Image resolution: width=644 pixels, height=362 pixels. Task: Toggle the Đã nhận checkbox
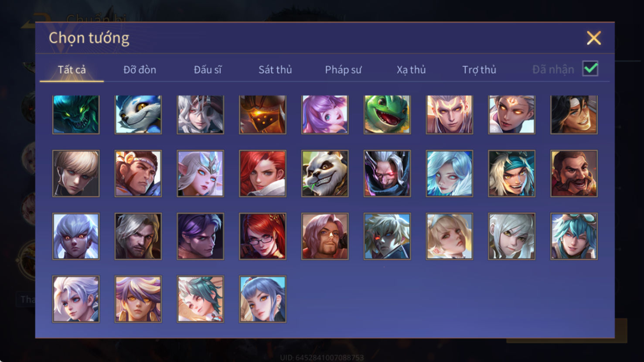(590, 69)
